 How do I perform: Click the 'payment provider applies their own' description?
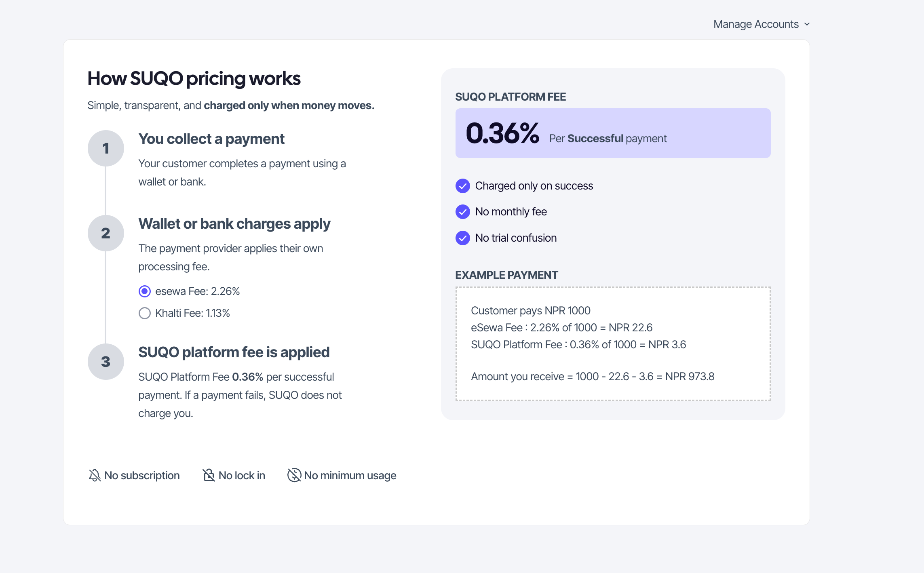click(x=231, y=258)
